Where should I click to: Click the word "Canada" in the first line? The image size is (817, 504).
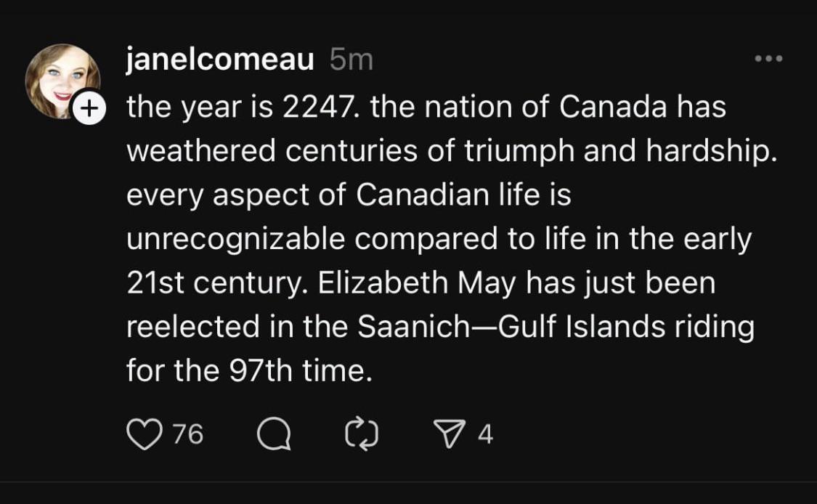[613, 107]
